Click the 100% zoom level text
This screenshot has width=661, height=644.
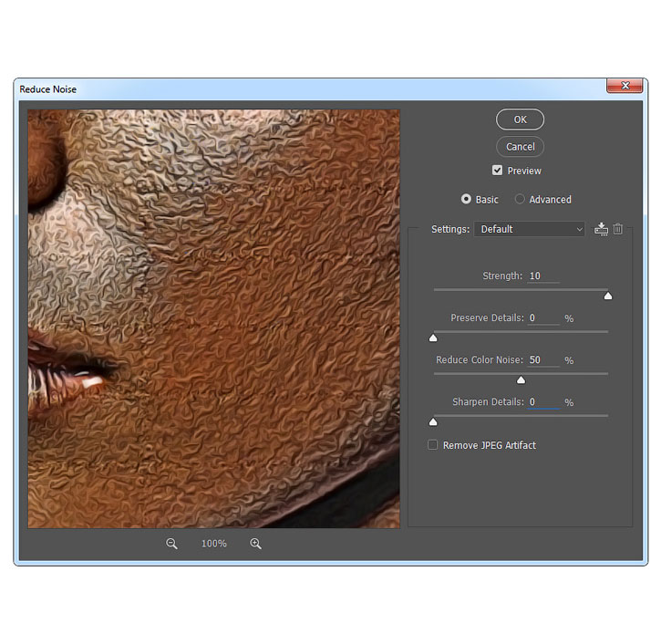point(213,544)
